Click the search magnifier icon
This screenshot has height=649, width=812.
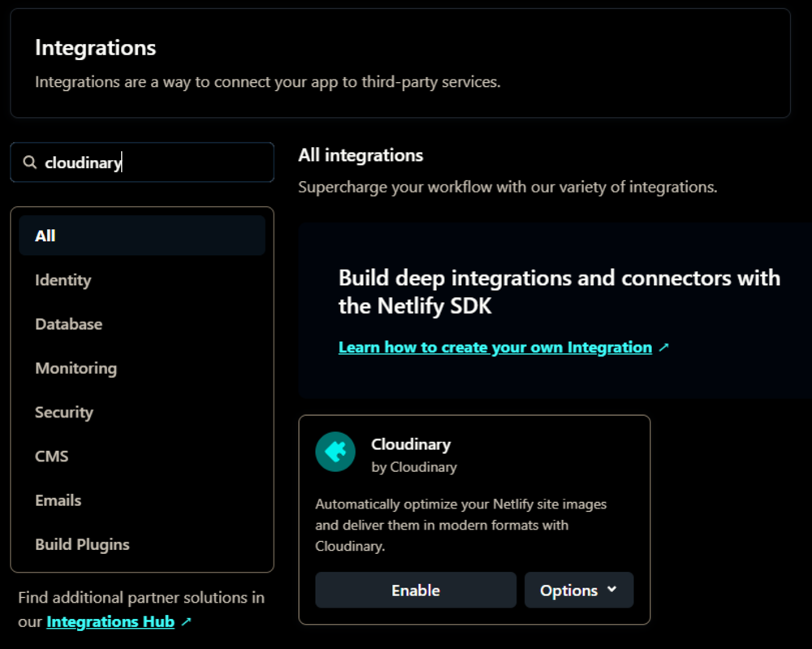tap(30, 162)
